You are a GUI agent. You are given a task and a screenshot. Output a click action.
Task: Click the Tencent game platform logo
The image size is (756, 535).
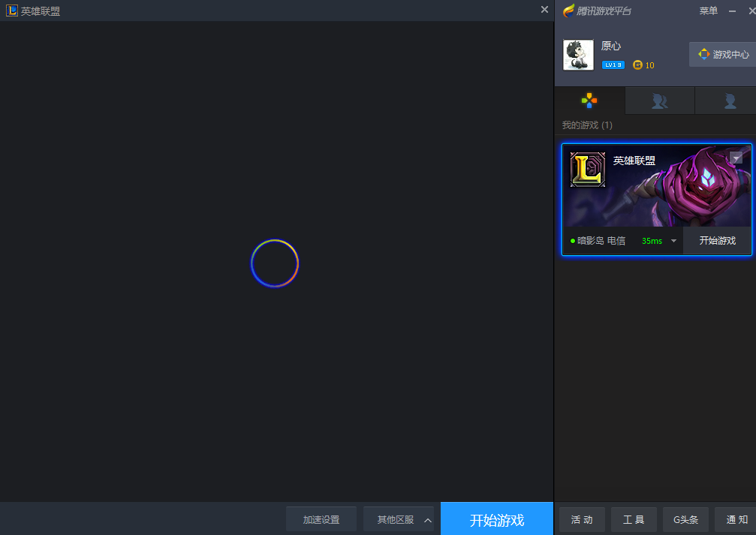pos(597,11)
